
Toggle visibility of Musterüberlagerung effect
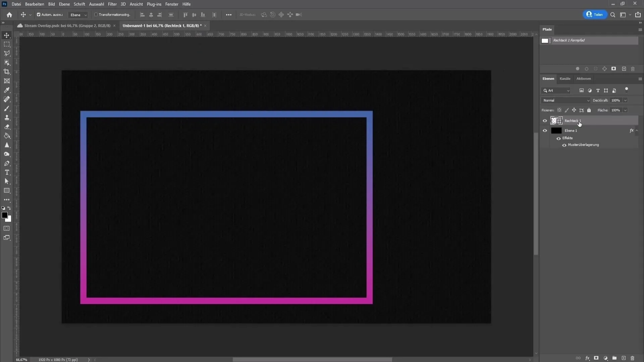pyautogui.click(x=564, y=145)
